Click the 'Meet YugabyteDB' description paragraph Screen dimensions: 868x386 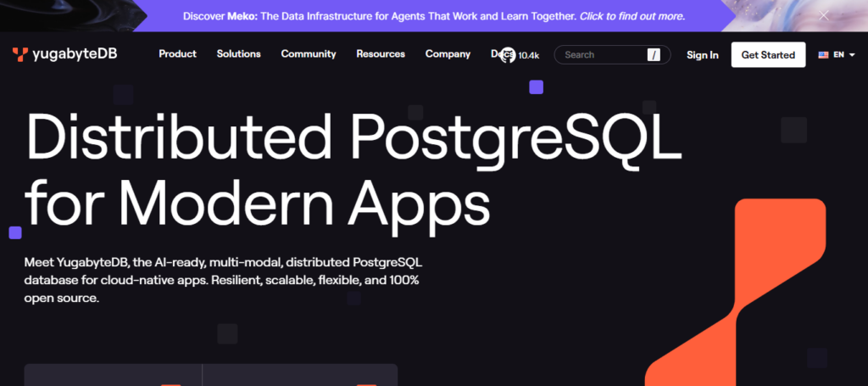click(x=223, y=280)
